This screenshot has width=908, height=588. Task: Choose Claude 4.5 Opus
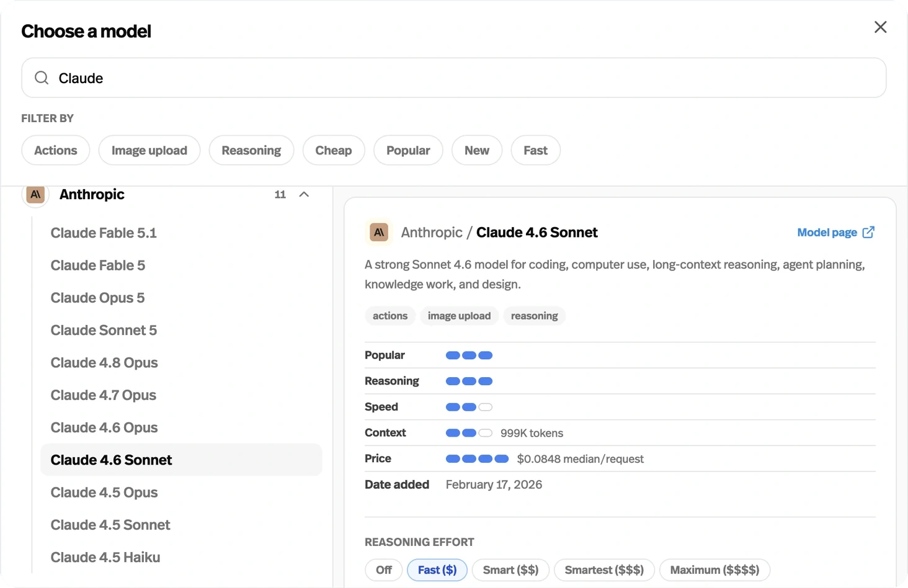tap(181, 492)
